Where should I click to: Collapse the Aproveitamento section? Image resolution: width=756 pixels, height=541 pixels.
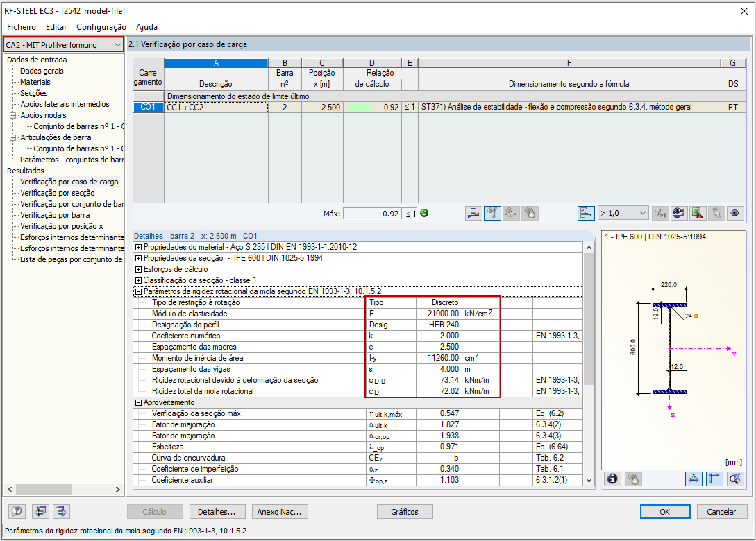pyautogui.click(x=138, y=403)
